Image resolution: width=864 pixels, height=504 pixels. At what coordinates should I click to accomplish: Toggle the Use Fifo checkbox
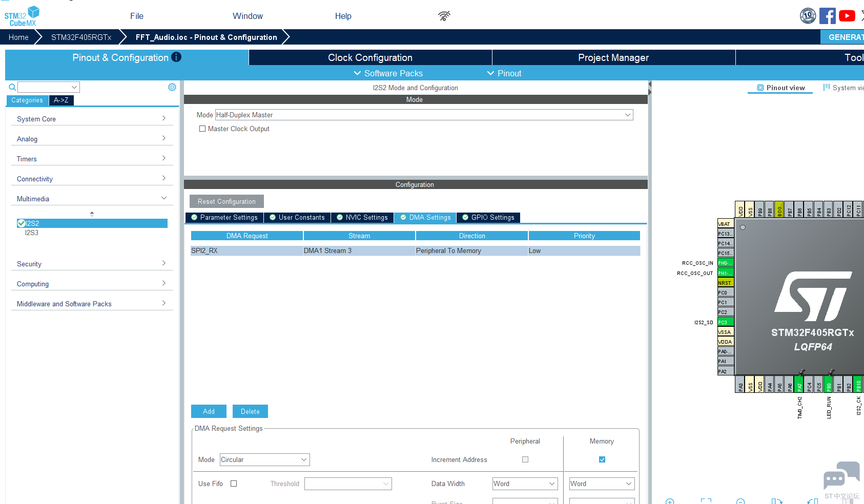234,484
